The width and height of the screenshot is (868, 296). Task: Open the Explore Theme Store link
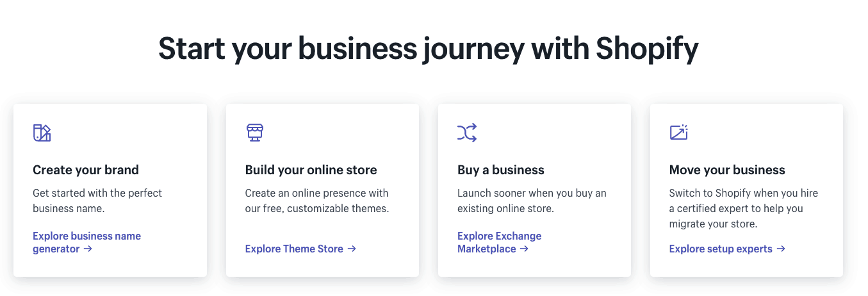300,249
